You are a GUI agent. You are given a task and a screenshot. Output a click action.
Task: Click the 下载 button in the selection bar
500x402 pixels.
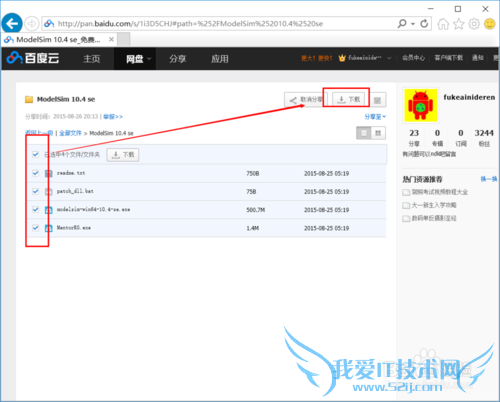(x=123, y=155)
